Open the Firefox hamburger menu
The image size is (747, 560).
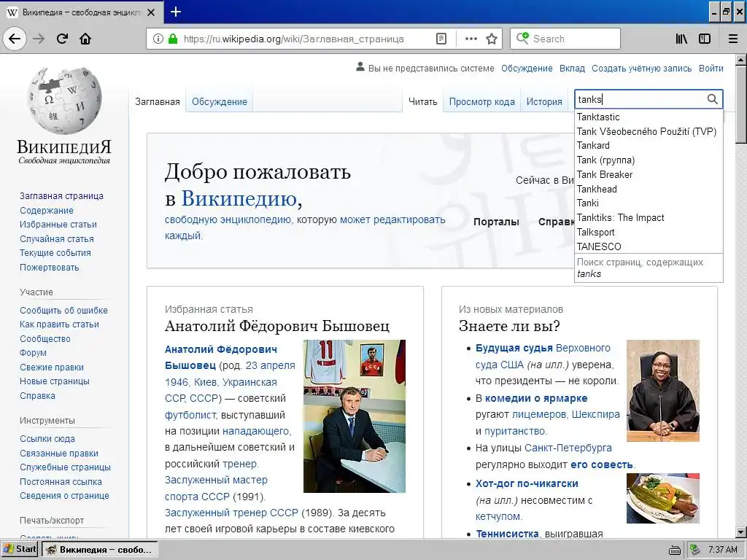click(x=733, y=39)
